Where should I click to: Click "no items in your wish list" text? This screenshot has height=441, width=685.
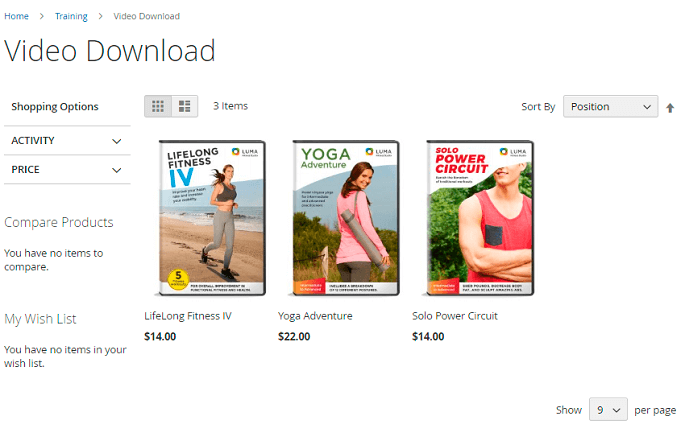coord(66,356)
